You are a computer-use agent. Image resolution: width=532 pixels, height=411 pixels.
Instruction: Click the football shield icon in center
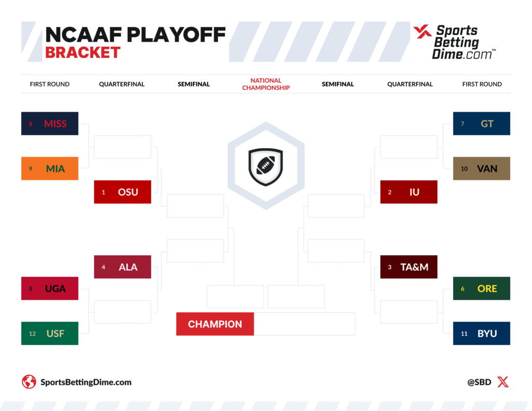tap(265, 167)
